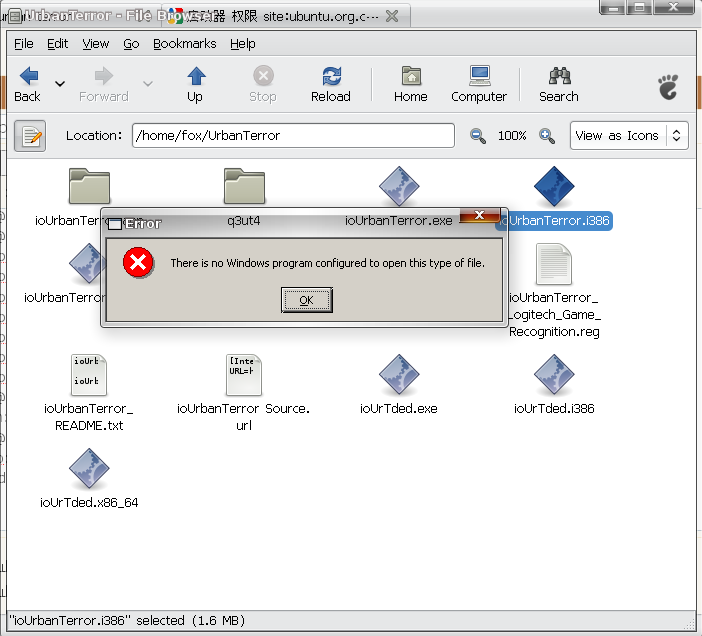The height and width of the screenshot is (636, 702).
Task: Zoom out with magnifier minus icon
Action: click(x=477, y=136)
